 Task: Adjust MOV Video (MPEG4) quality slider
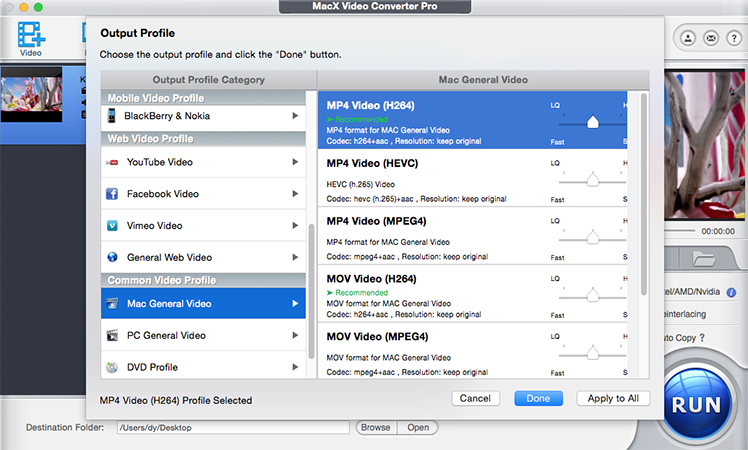(x=592, y=353)
